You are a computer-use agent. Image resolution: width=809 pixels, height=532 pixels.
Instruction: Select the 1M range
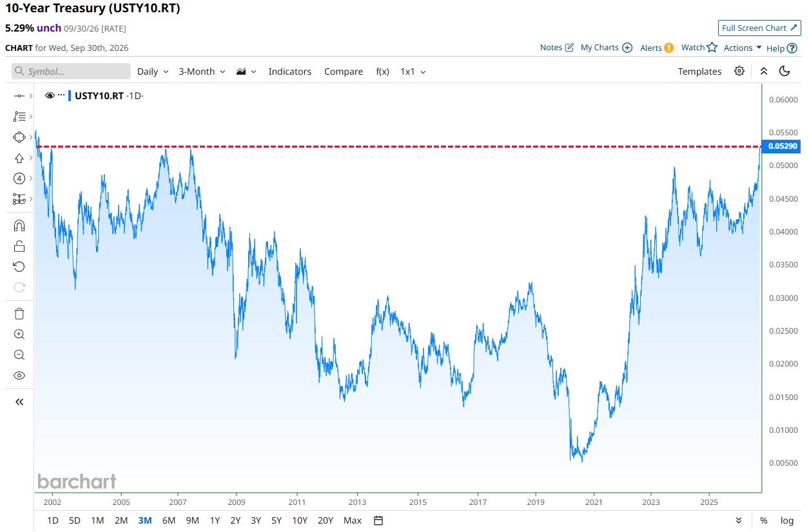tap(97, 520)
